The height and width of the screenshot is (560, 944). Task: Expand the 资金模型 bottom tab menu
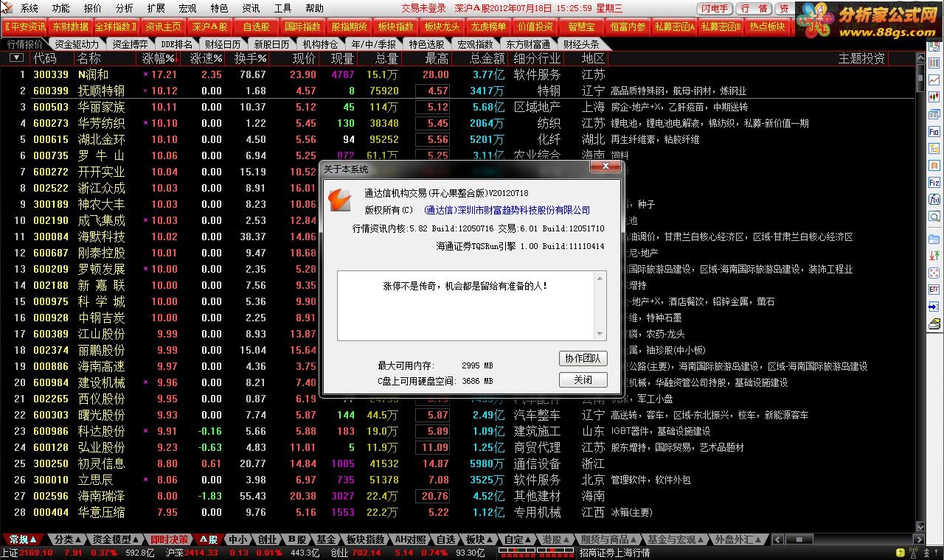(115, 539)
